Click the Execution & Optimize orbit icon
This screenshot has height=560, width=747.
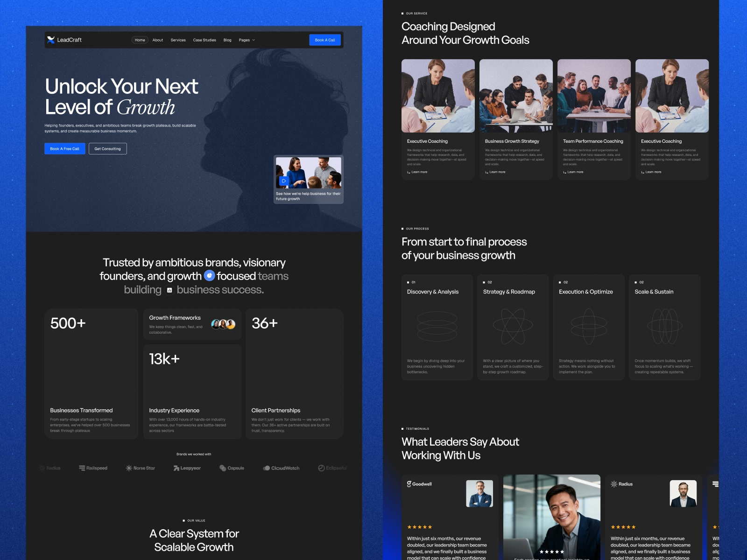coord(589,326)
